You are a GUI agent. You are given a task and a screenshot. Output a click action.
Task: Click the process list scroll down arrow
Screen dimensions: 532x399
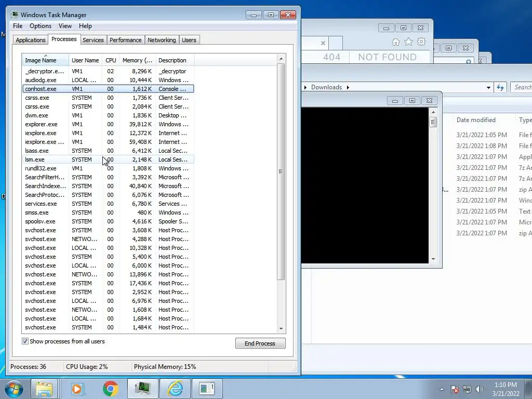pos(281,328)
